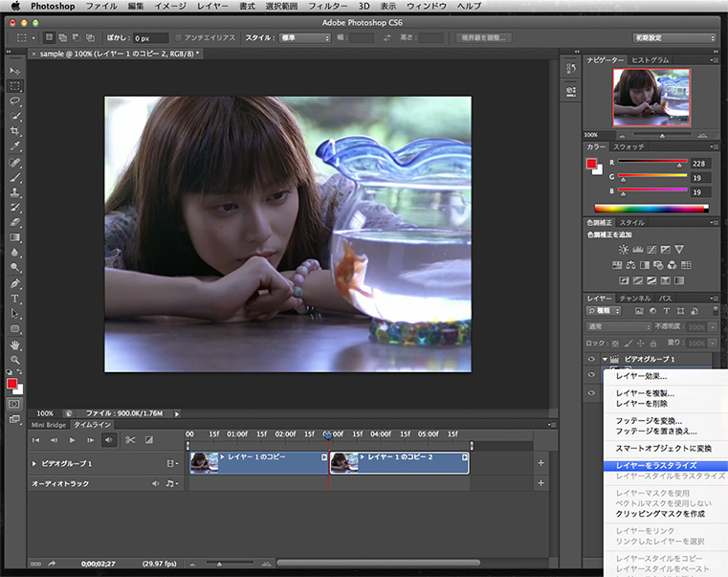The width and height of the screenshot is (728, 577).
Task: Go to first frame in timeline
Action: tap(35, 439)
